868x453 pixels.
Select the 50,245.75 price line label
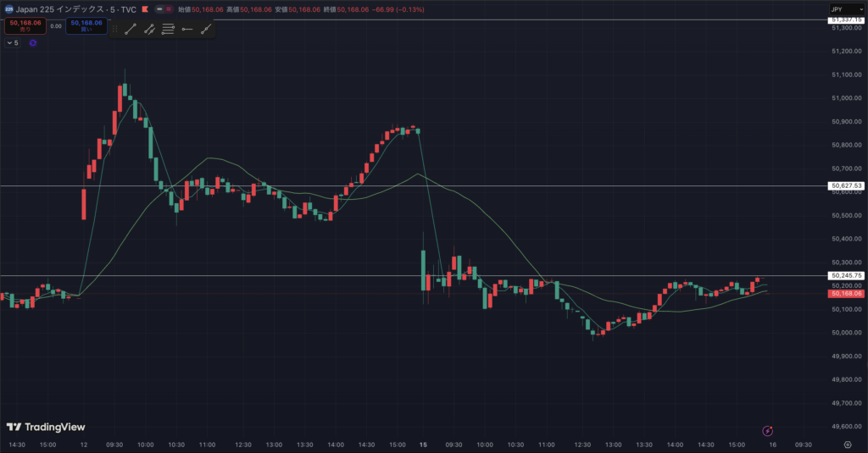[847, 276]
